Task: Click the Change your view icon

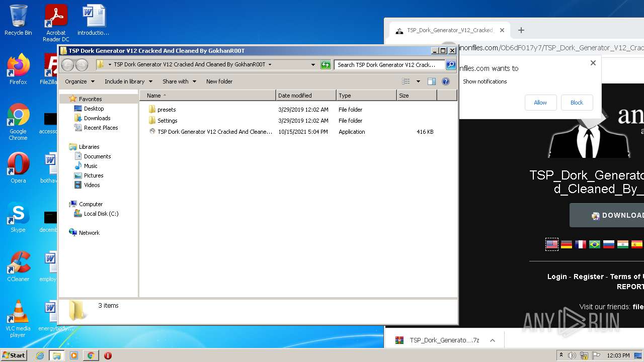Action: 406,81
